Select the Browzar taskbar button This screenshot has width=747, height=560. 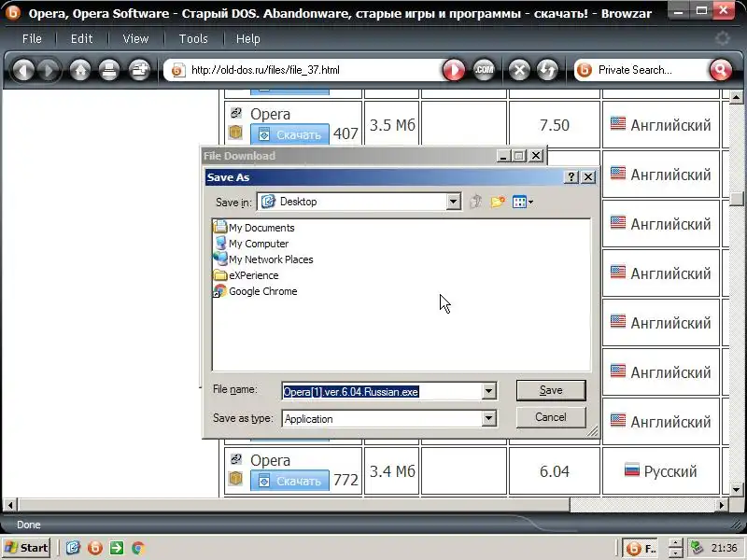641,549
